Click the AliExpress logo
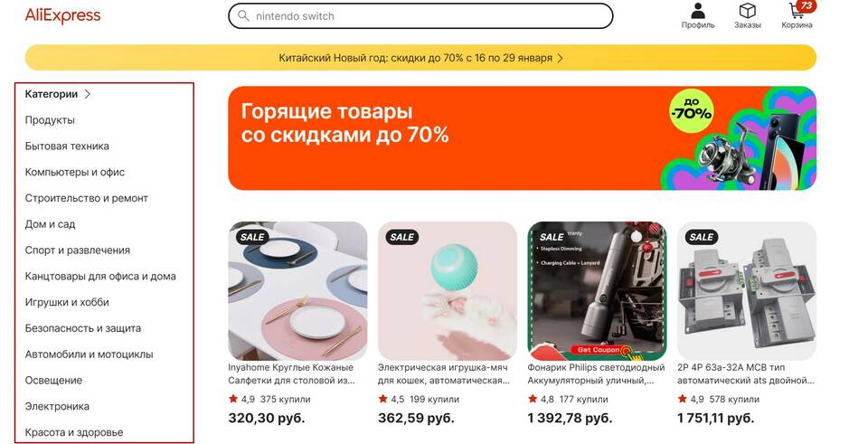Image resolution: width=868 pixels, height=444 pixels. pos(62,15)
